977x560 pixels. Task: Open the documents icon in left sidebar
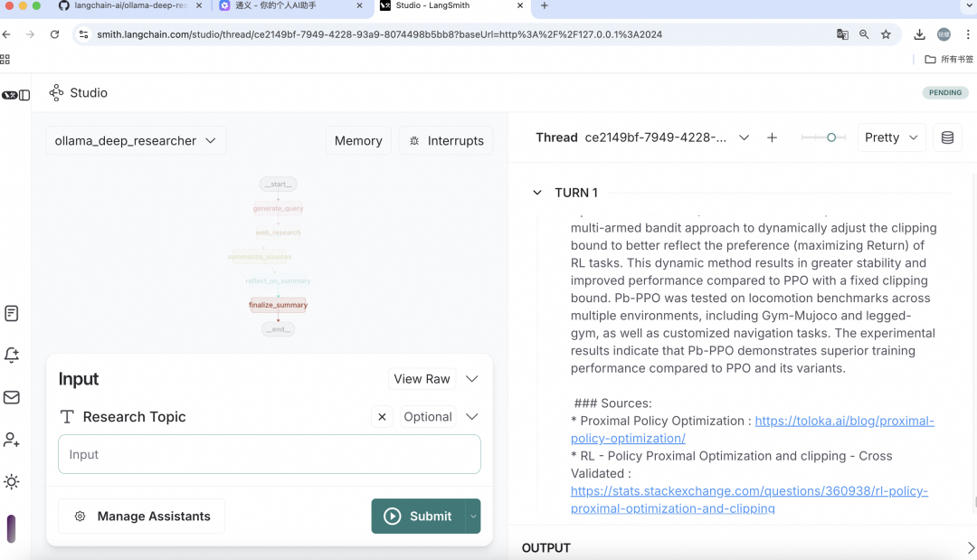tap(11, 313)
